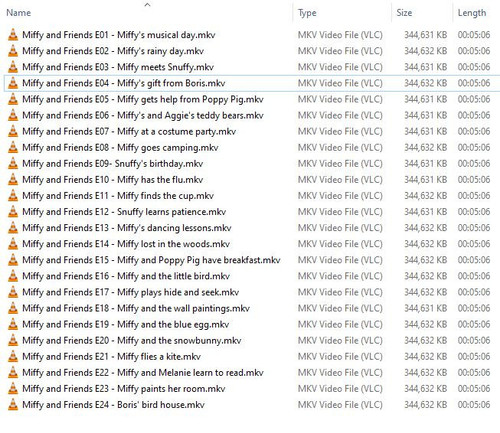Select VLC icon of E17 hide and seek

(x=13, y=292)
